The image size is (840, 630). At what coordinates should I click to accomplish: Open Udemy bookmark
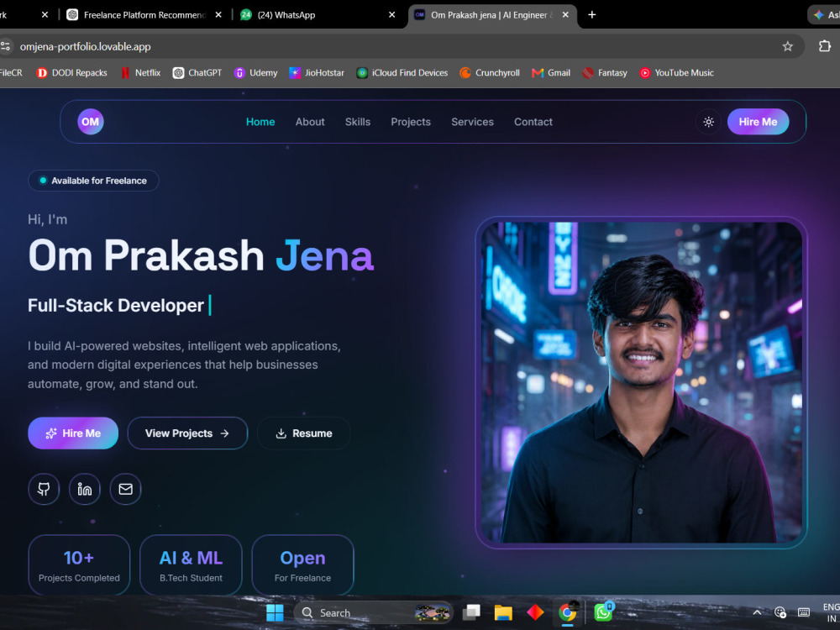pos(255,73)
